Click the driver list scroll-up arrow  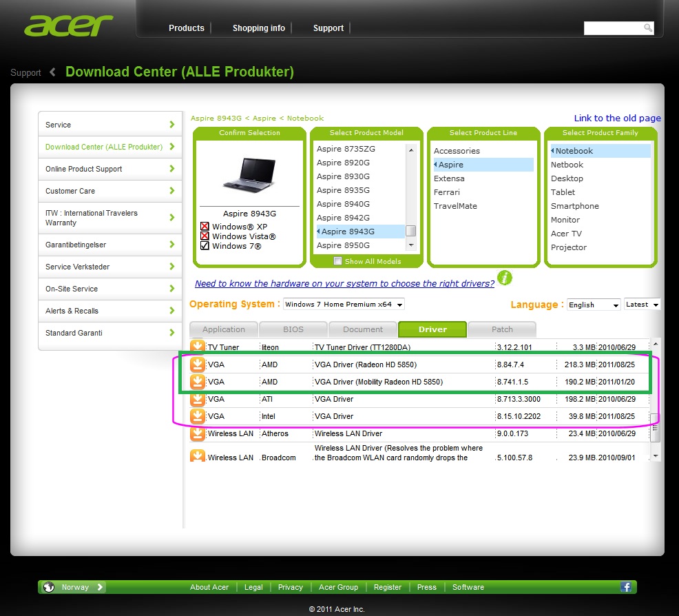[656, 344]
